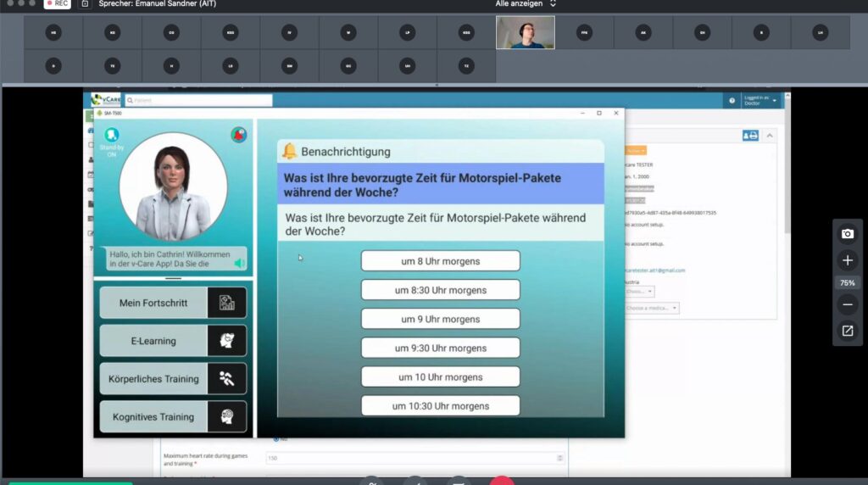Choose um 9:30 Uhr morgens
The height and width of the screenshot is (485, 868).
tap(441, 348)
